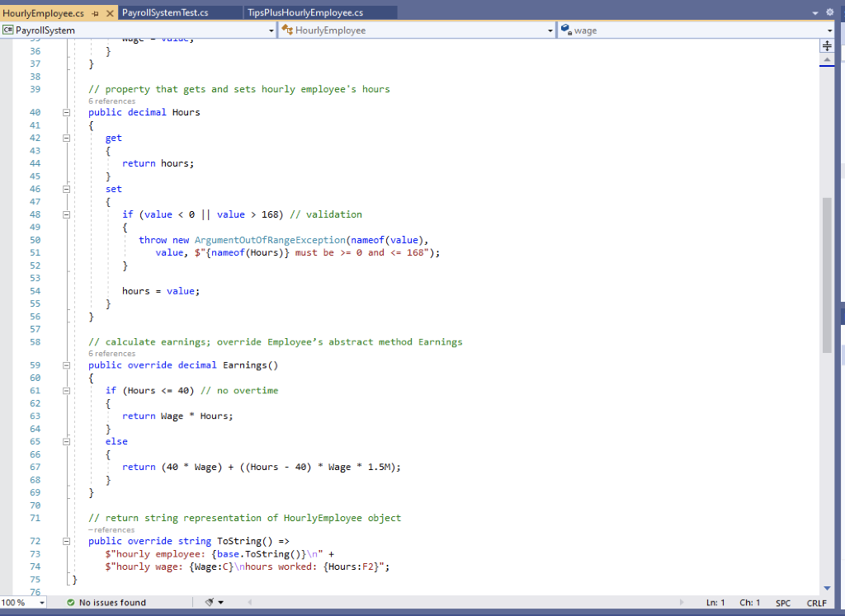
Task: Click the horizontal scrollbar left arrow
Action: tap(249, 602)
